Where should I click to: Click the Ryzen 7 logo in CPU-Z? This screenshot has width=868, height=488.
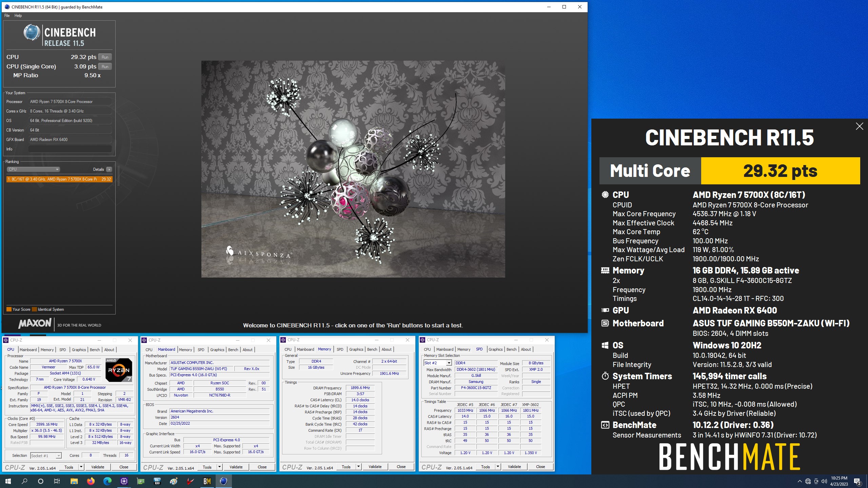119,370
